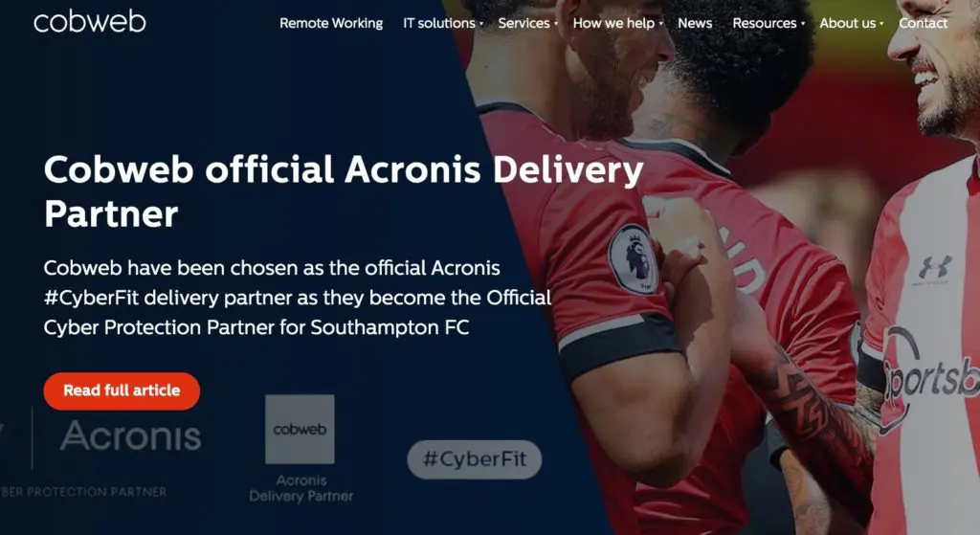Select the Services menu label

[523, 23]
